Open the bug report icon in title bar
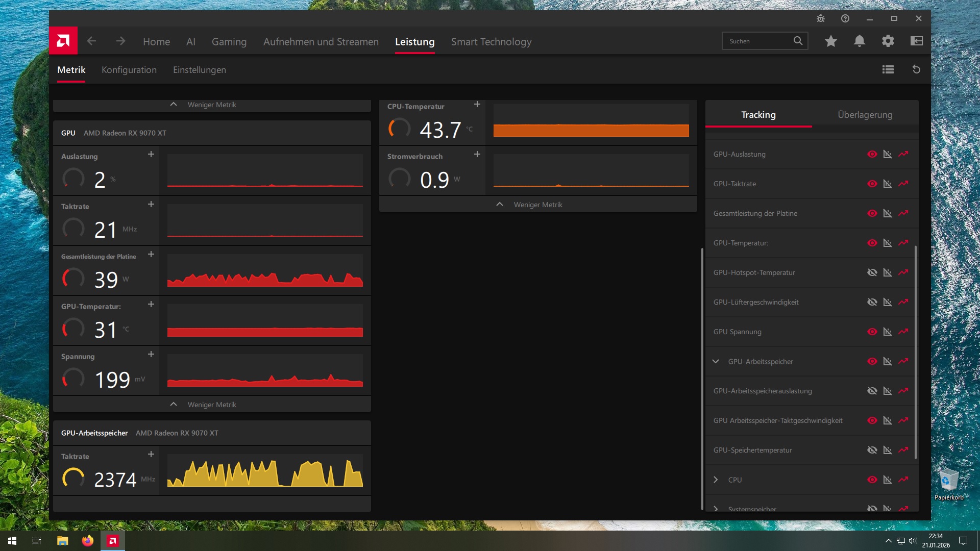The height and width of the screenshot is (551, 980). coord(821,18)
